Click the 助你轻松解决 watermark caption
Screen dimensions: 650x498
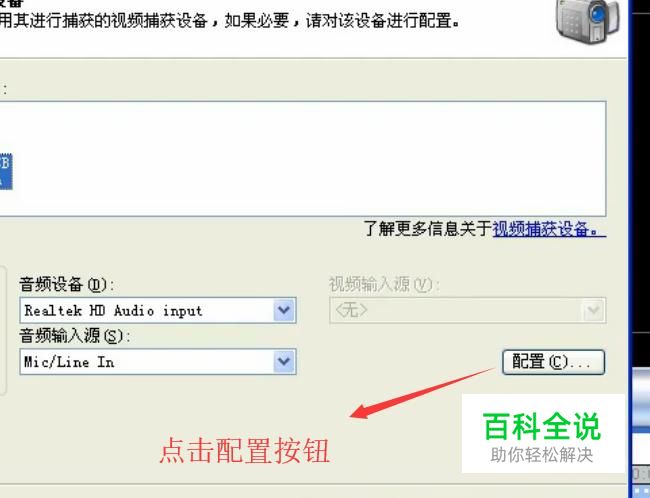point(541,455)
